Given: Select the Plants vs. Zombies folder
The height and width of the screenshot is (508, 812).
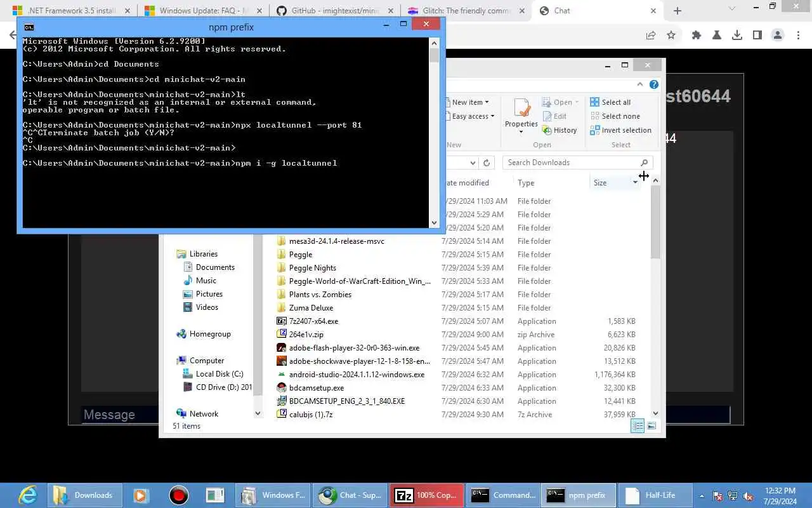Looking at the screenshot, I should tap(314, 295).
